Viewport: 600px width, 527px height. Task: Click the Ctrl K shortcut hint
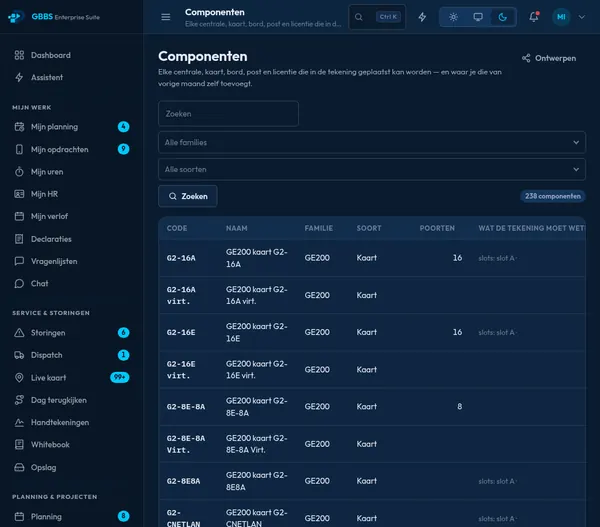tap(388, 17)
